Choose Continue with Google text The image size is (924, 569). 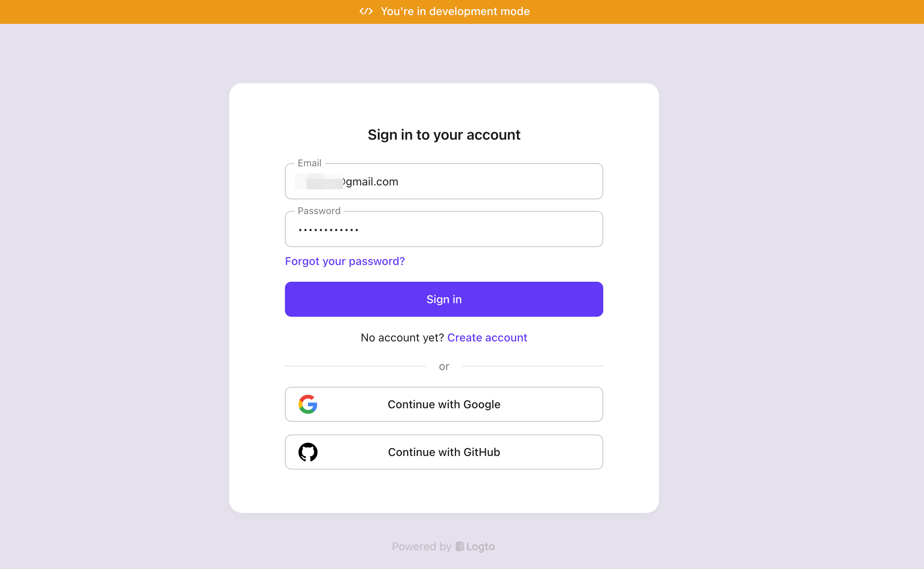tap(444, 404)
